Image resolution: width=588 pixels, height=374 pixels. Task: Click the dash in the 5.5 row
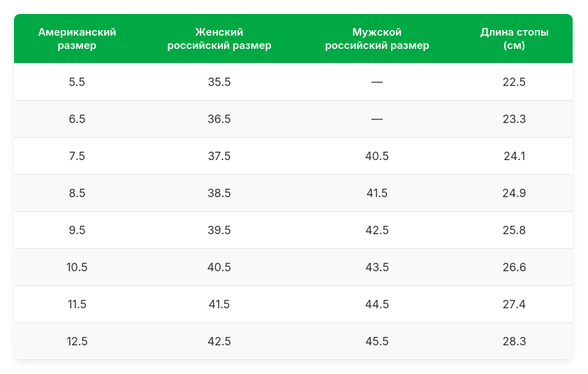click(x=377, y=82)
